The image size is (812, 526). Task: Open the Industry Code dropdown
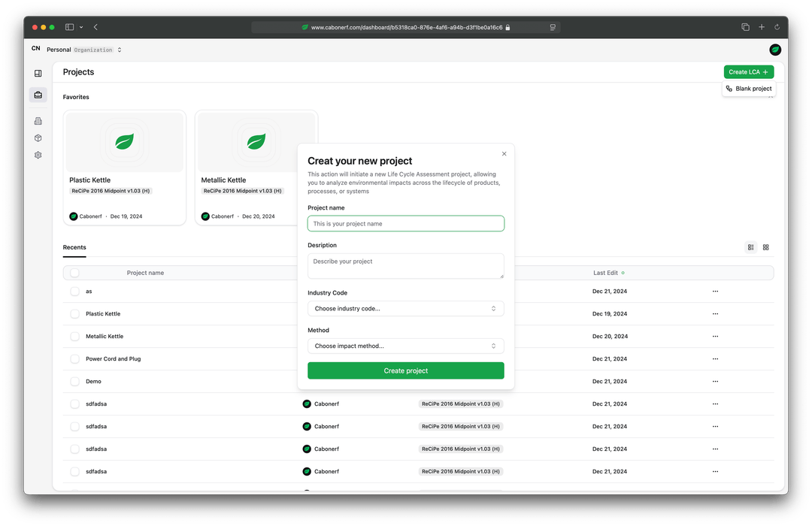coord(405,309)
